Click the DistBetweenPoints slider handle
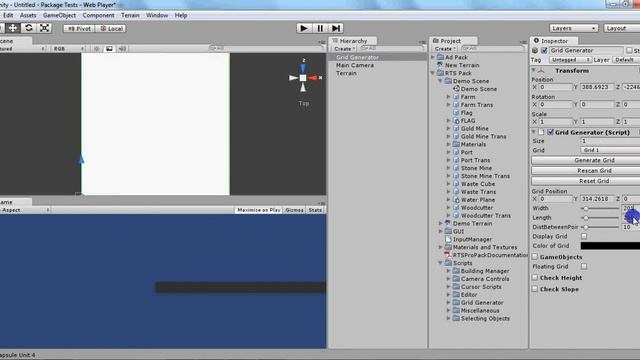This screenshot has height=360, width=640. click(586, 227)
